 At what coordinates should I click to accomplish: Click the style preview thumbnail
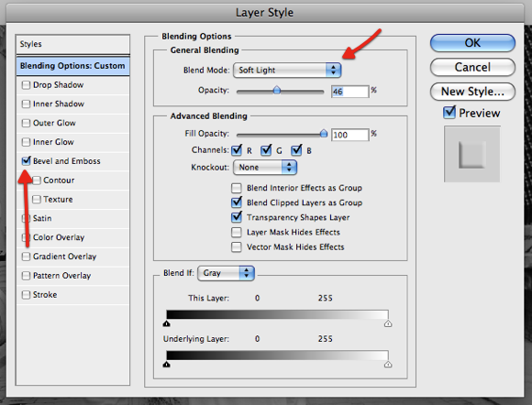pos(472,154)
